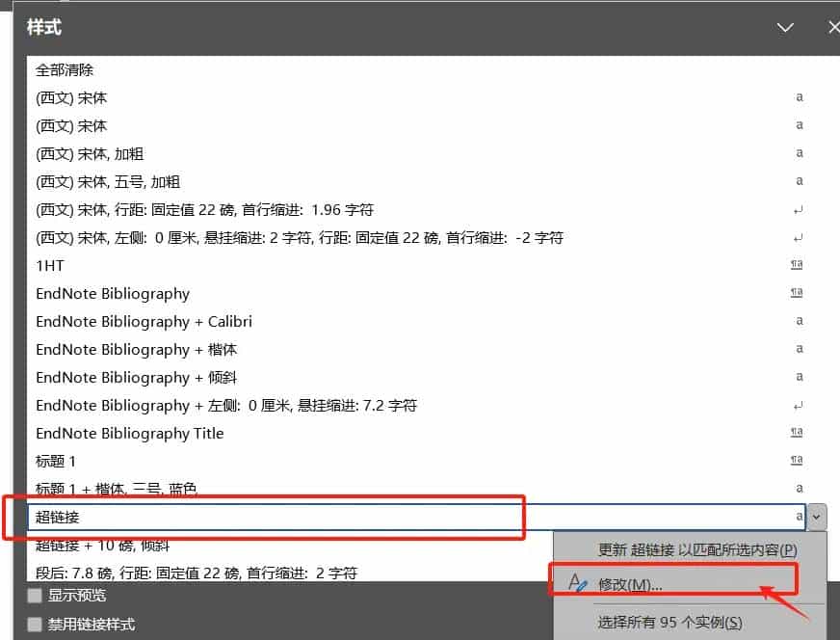Click the "a" icon next to (西文) 宋体, 加粗
This screenshot has width=840, height=640.
tap(798, 153)
